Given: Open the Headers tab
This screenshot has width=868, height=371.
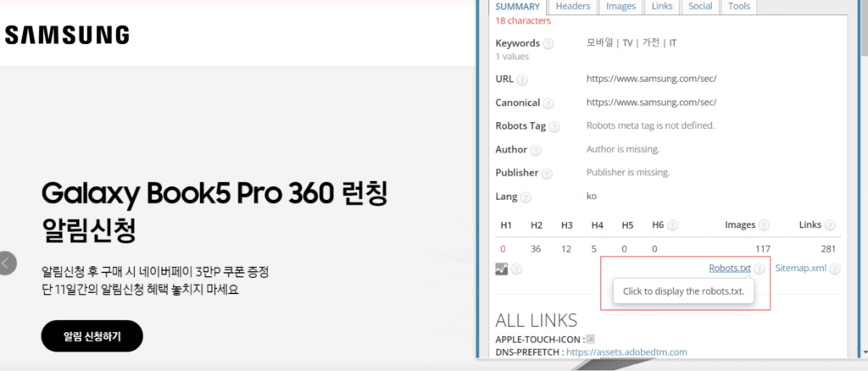Looking at the screenshot, I should (573, 7).
